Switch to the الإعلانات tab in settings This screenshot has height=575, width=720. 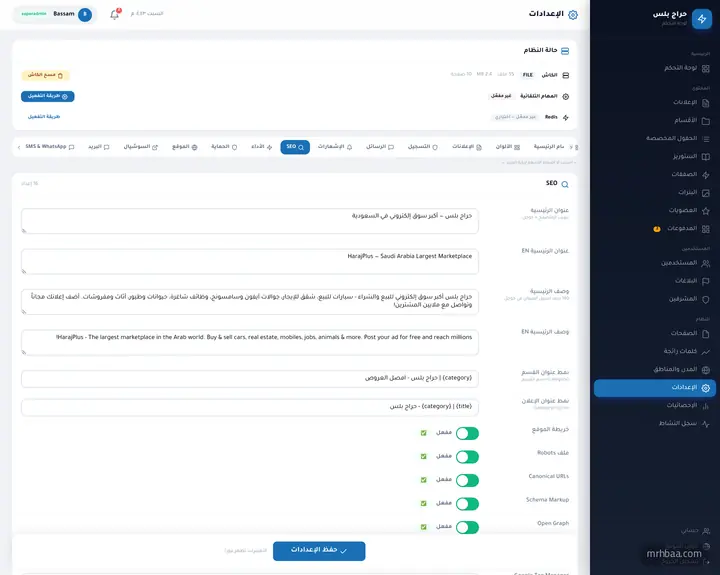(x=467, y=147)
